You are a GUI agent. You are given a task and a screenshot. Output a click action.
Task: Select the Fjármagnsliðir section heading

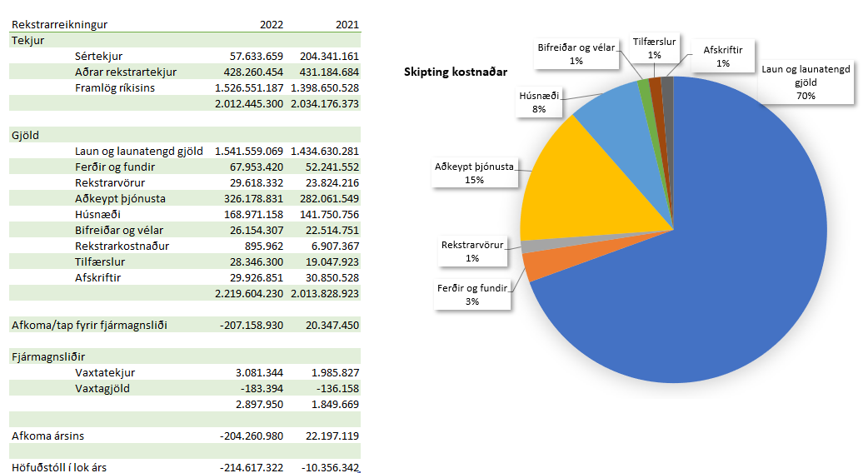(48, 356)
